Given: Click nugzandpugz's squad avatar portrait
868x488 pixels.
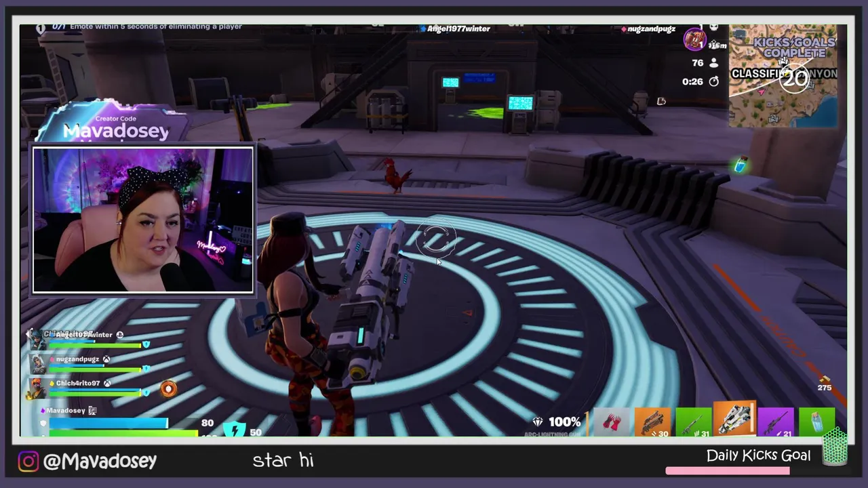Looking at the screenshot, I should (x=37, y=364).
